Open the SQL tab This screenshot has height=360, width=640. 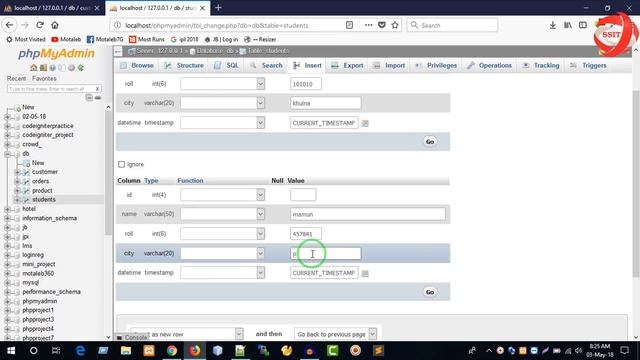pos(227,65)
